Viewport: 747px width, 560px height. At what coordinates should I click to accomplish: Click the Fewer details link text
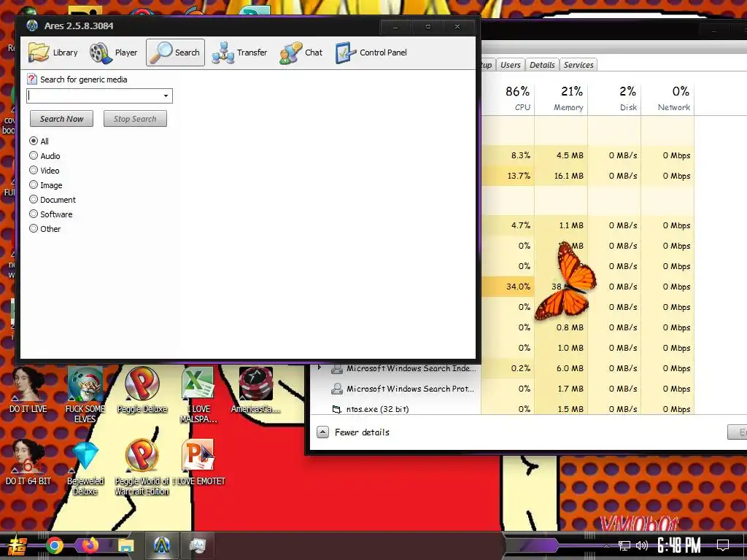362,432
